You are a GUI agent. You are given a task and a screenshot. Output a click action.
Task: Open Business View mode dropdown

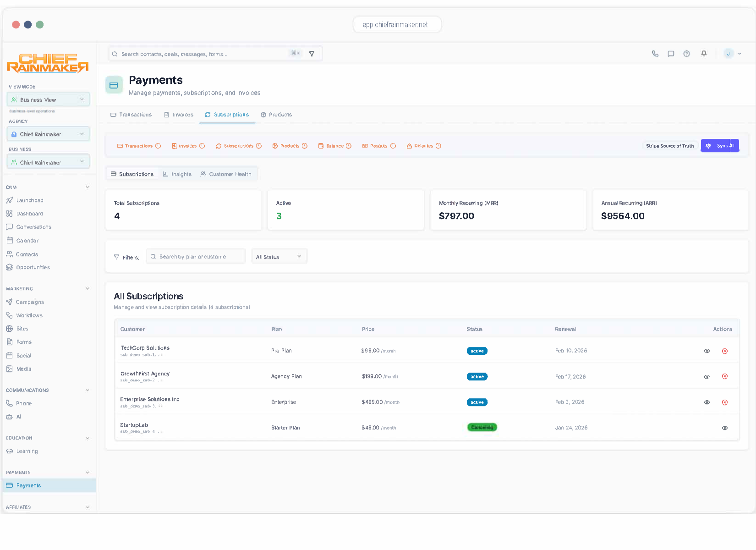pyautogui.click(x=48, y=99)
